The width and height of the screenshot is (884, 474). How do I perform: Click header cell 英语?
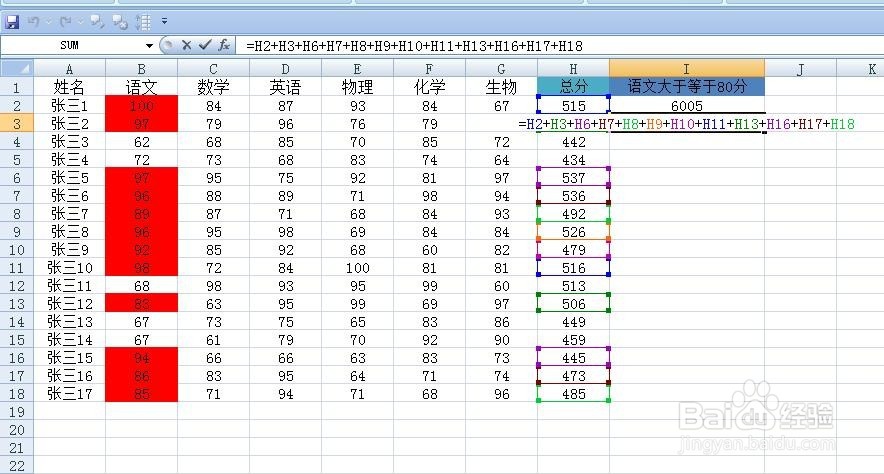285,87
